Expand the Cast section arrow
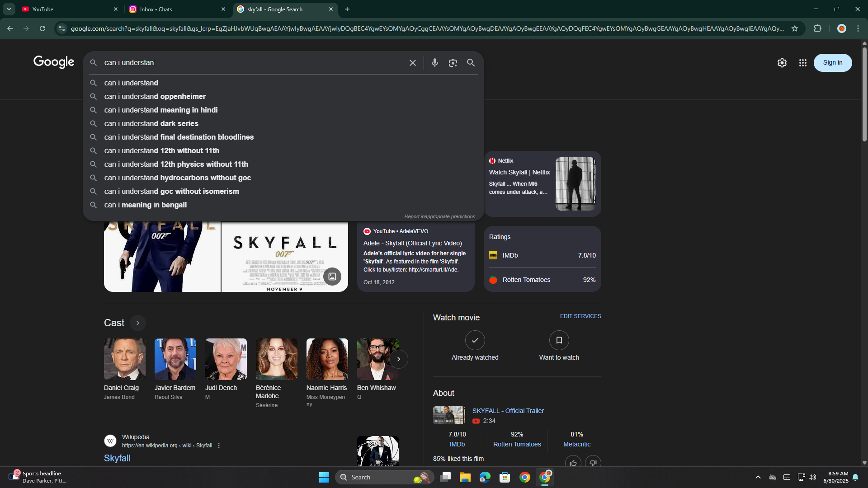 pos(137,323)
